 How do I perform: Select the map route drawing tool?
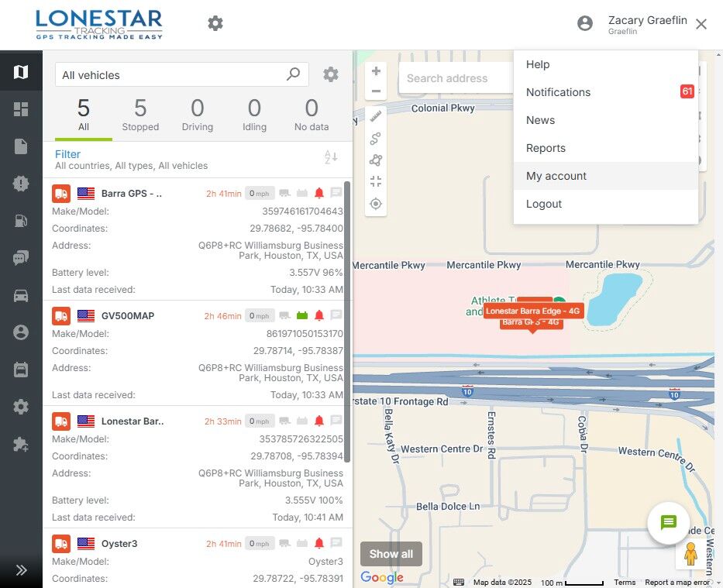point(376,138)
